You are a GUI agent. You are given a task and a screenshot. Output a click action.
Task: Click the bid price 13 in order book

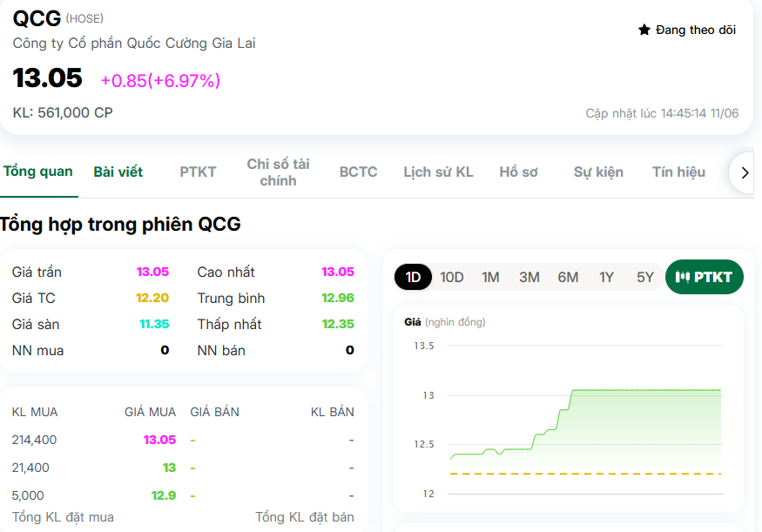click(x=169, y=468)
